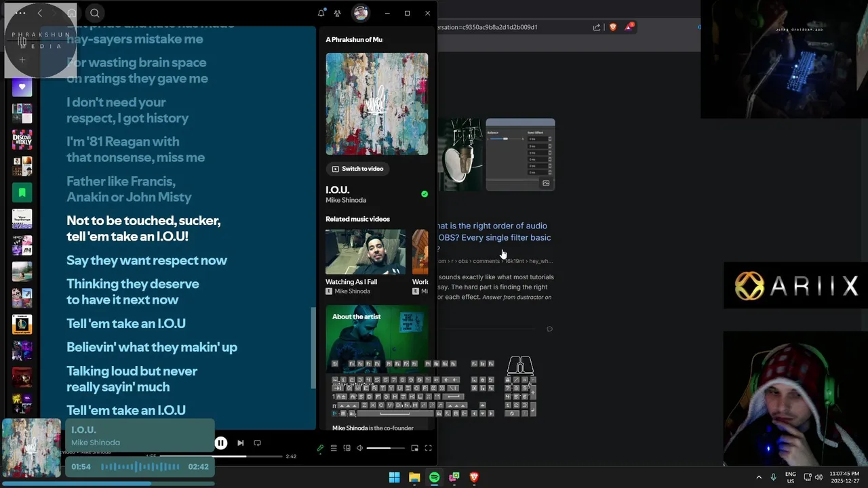The width and height of the screenshot is (868, 488).
Task: Jump to lyric 'Say they want respect now'
Action: coord(146,260)
